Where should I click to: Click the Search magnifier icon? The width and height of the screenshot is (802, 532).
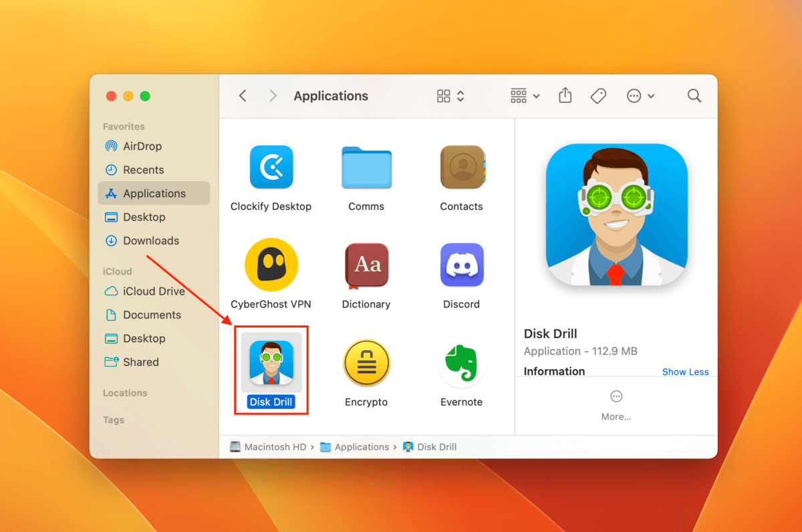coord(694,96)
